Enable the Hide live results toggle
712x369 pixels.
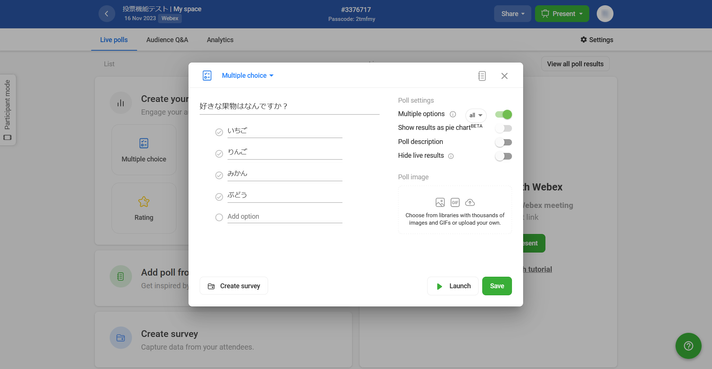click(x=504, y=156)
